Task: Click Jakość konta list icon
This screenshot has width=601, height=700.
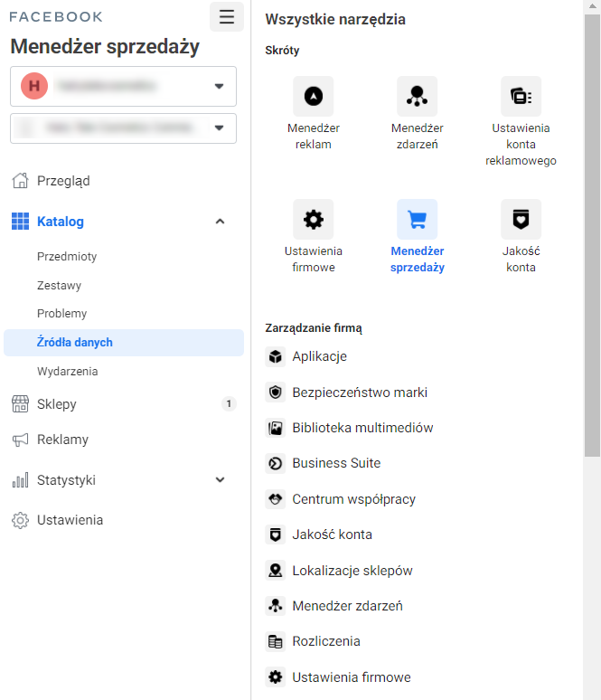Action: point(276,534)
